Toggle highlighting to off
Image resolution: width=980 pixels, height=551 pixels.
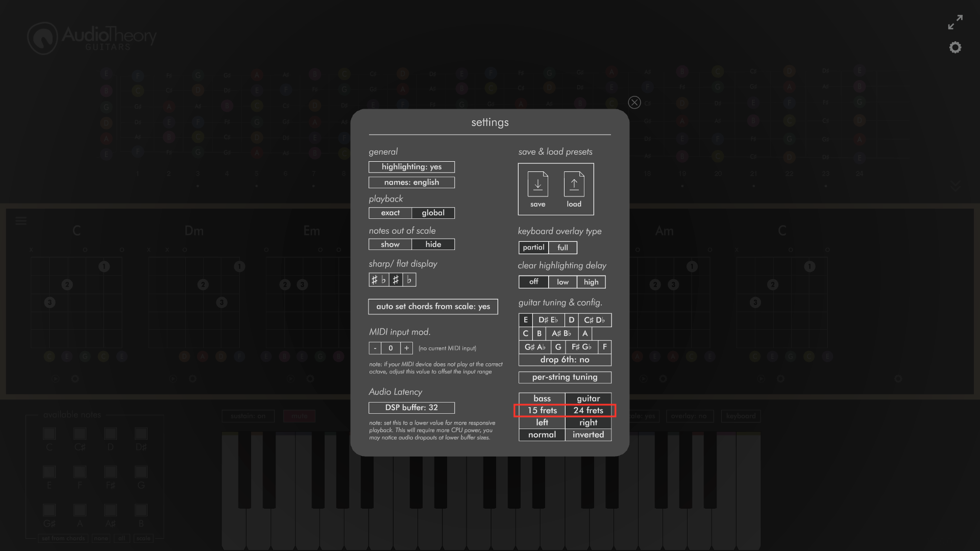[411, 166]
